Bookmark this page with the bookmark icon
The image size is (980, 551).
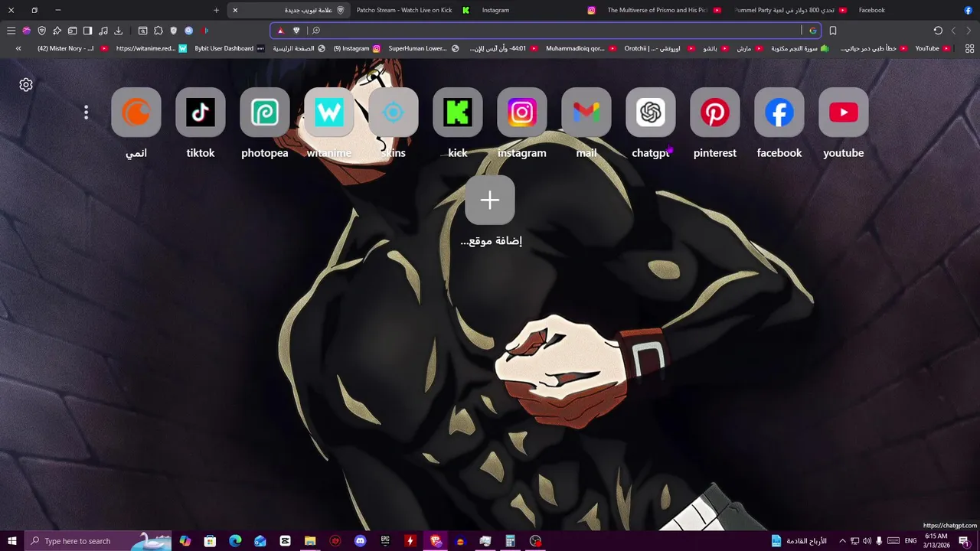pyautogui.click(x=833, y=31)
